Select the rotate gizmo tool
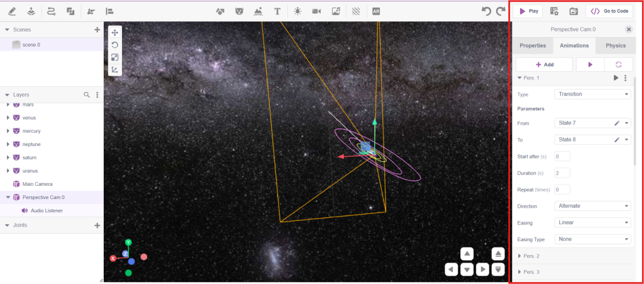Image resolution: width=644 pixels, height=284 pixels. (114, 45)
